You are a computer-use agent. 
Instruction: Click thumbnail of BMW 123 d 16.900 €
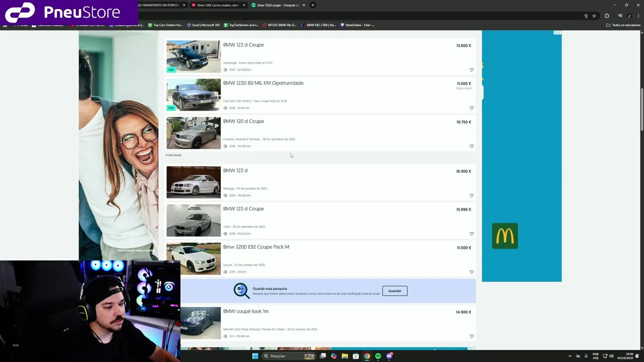point(194,182)
